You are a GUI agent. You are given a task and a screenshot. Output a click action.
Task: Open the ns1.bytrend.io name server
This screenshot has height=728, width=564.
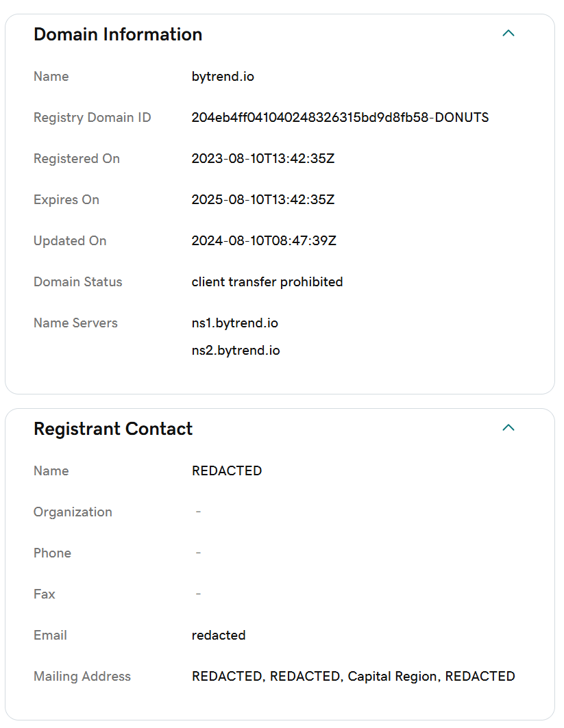coord(235,323)
